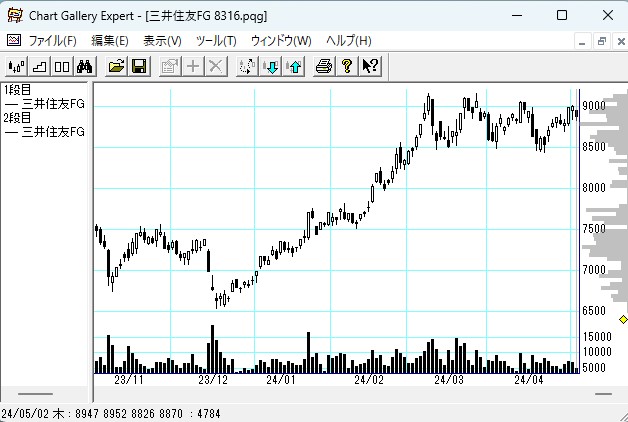Screen dimensions: 628x422
Task: Click the floppy disk save icon
Action: (139, 66)
